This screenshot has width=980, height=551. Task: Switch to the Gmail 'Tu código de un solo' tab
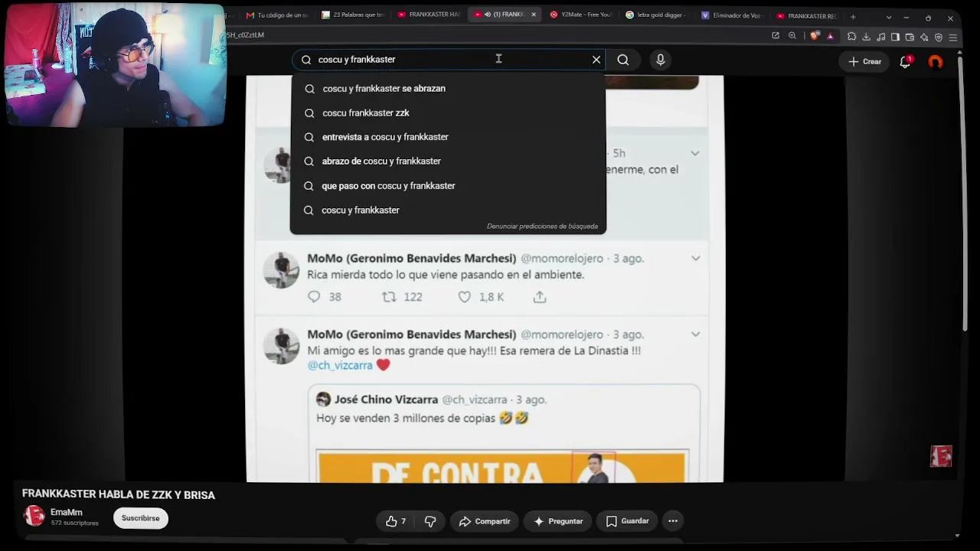(277, 15)
